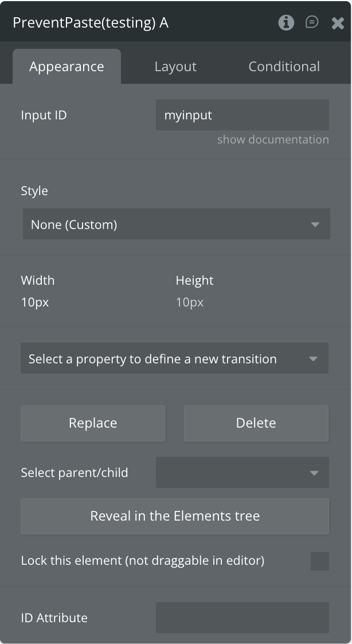The width and height of the screenshot is (352, 644).
Task: Close the PreventPaste property editor
Action: pyautogui.click(x=338, y=23)
